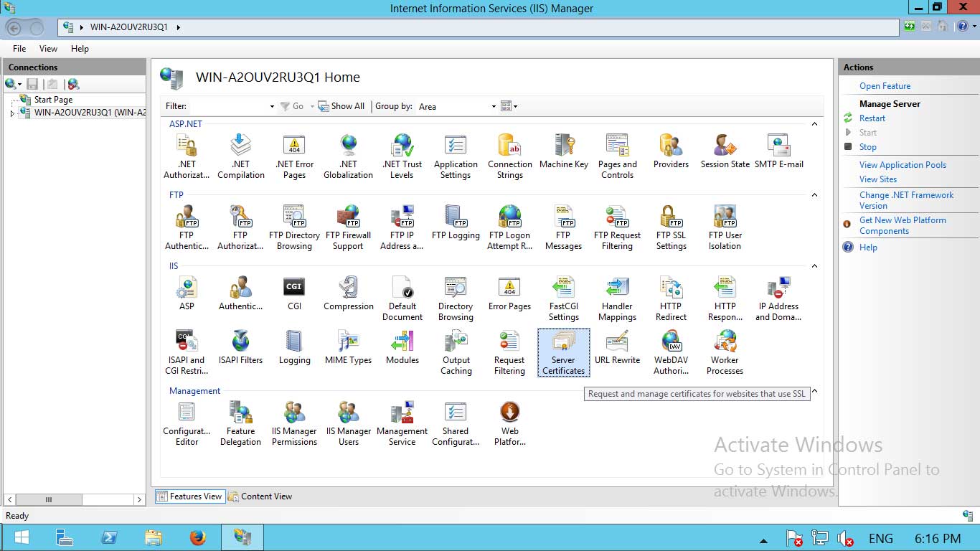Screen dimensions: 980x551
Task: Open the view mode dropdown button
Action: [509, 106]
